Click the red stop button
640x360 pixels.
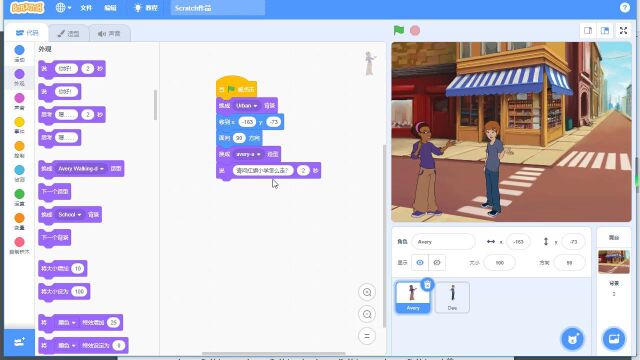pos(415,31)
